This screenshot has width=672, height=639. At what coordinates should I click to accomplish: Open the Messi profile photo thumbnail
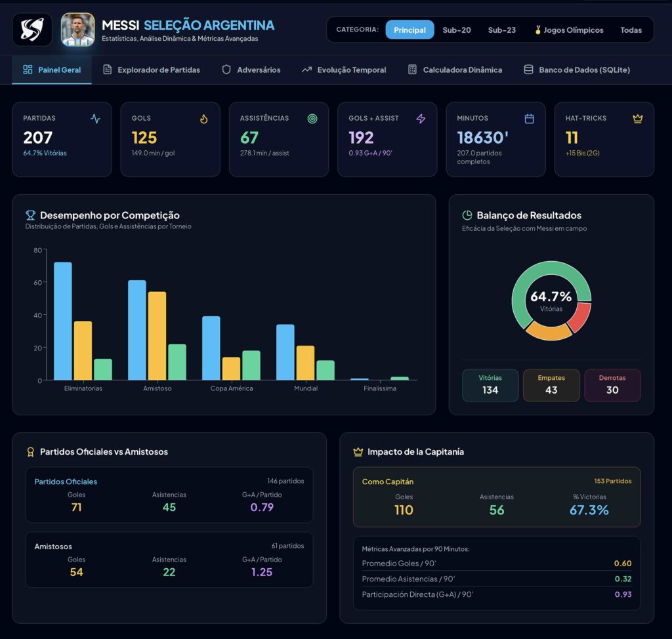[x=77, y=30]
